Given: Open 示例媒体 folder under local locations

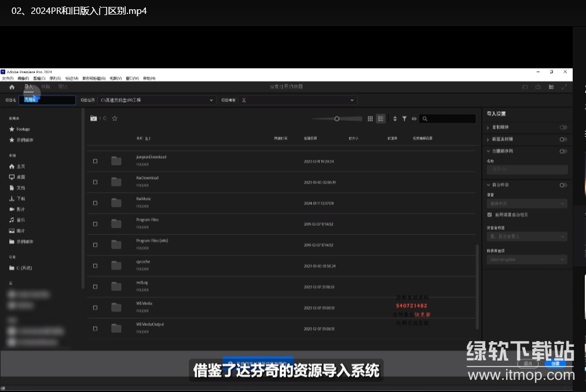Looking at the screenshot, I should tap(21, 241).
